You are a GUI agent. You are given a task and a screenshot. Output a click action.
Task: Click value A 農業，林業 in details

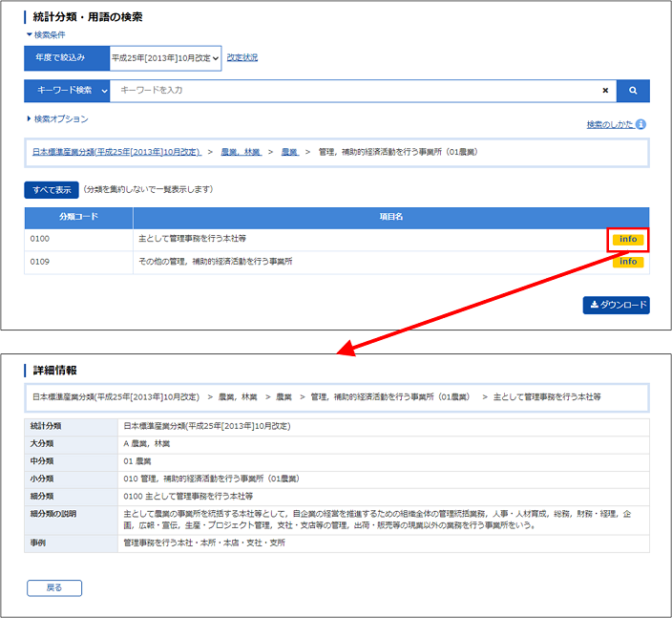point(147,444)
